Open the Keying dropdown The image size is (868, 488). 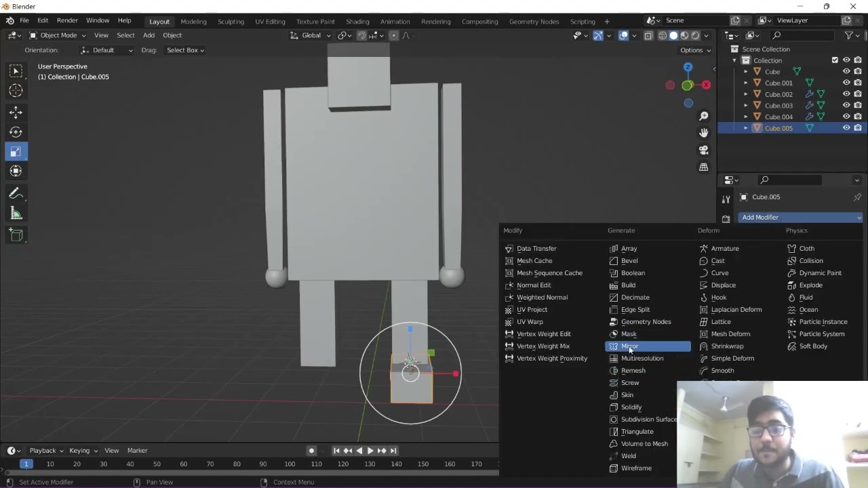coord(83,451)
